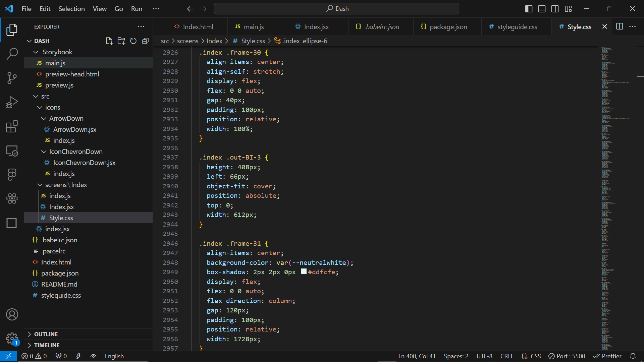The image size is (644, 362).
Task: Split the editor to the right
Action: coord(620,26)
